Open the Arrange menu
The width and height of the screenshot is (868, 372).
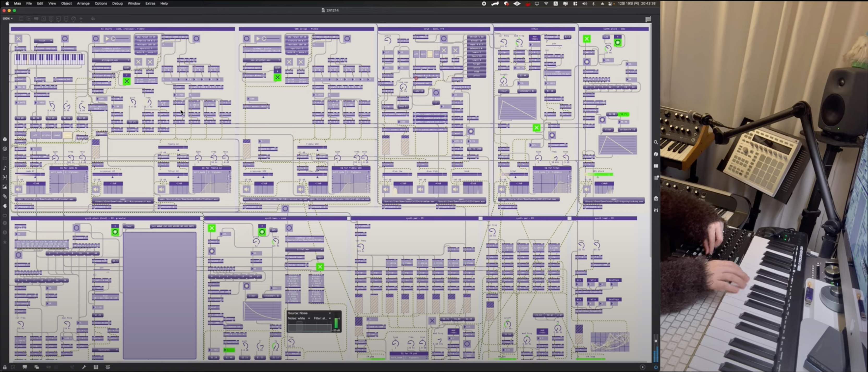[x=83, y=3]
